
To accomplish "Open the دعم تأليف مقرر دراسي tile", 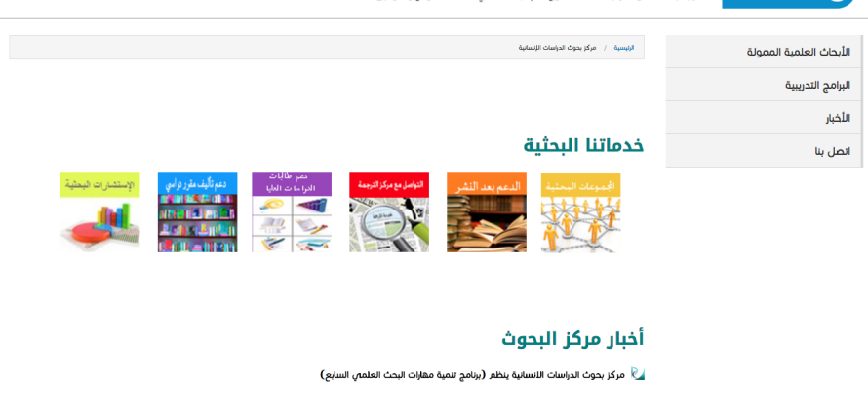I will (x=197, y=212).
